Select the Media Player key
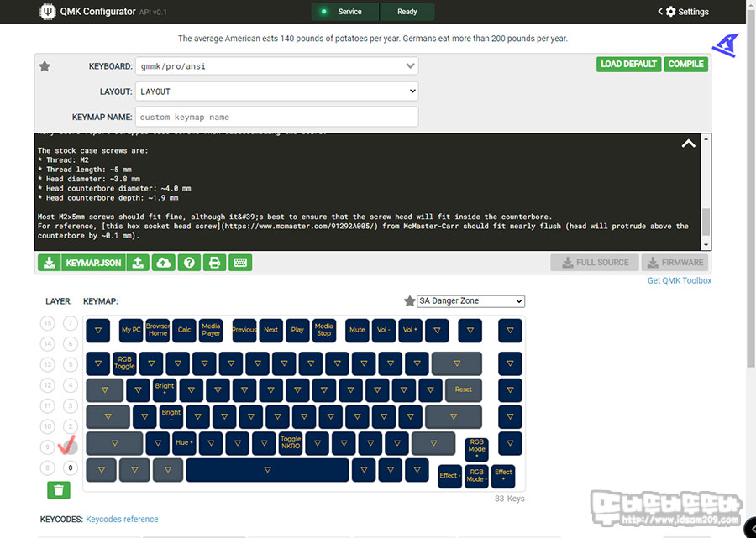756x538 pixels. [211, 331]
